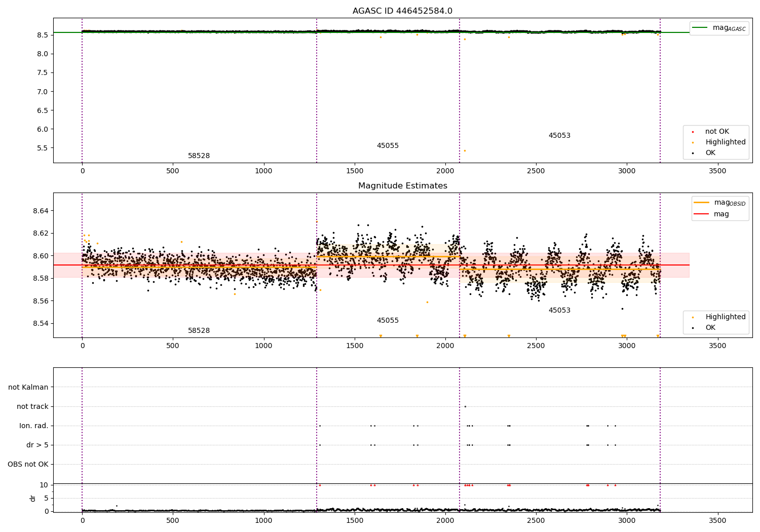The width and height of the screenshot is (760, 532).
Task: Click the 5 tick on the dr axis
Action: [47, 498]
